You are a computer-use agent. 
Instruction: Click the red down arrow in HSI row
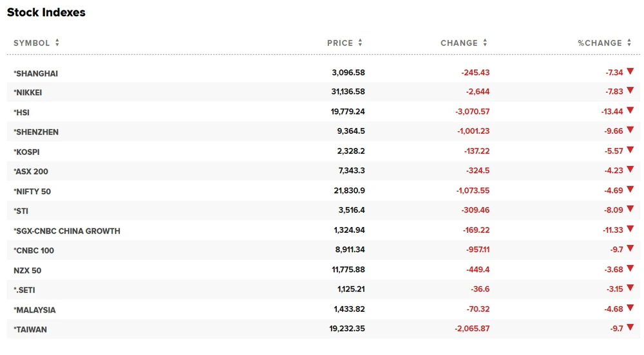tap(630, 111)
